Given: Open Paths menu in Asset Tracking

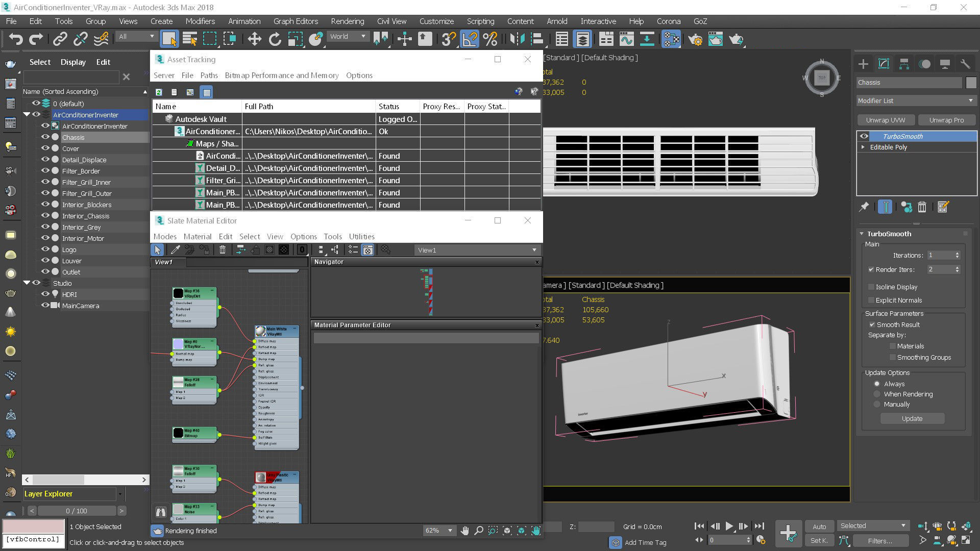Looking at the screenshot, I should (209, 75).
